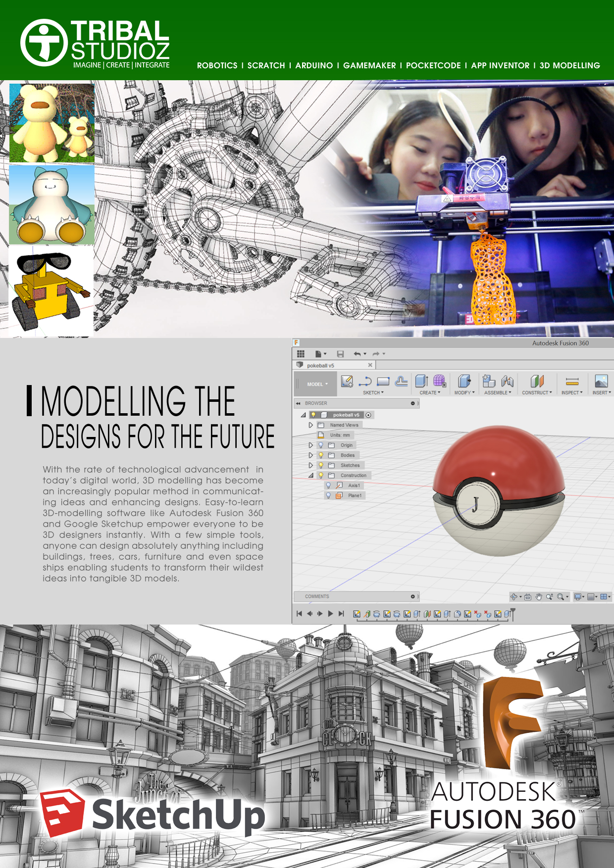Collapse the Construction folder arrow
The height and width of the screenshot is (868, 614).
[x=311, y=476]
